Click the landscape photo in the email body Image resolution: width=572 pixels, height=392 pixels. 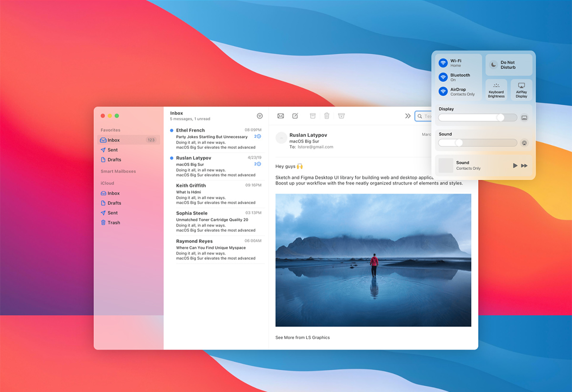[x=373, y=260]
